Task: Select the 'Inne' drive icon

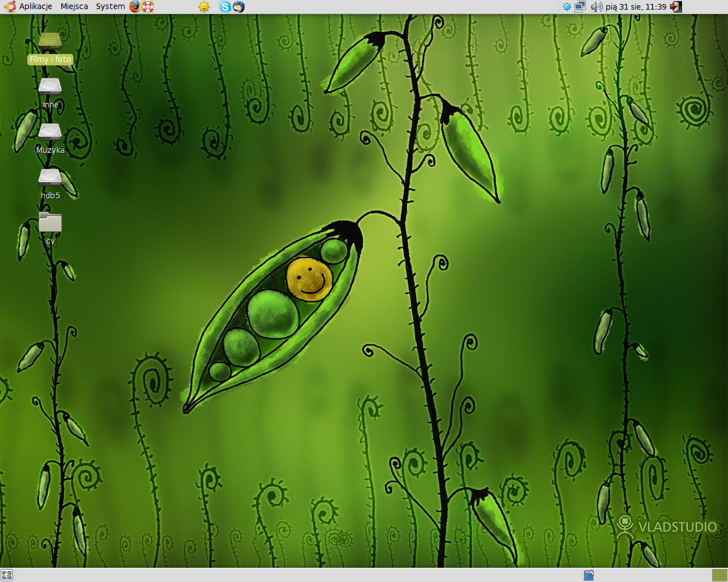Action: 50,87
